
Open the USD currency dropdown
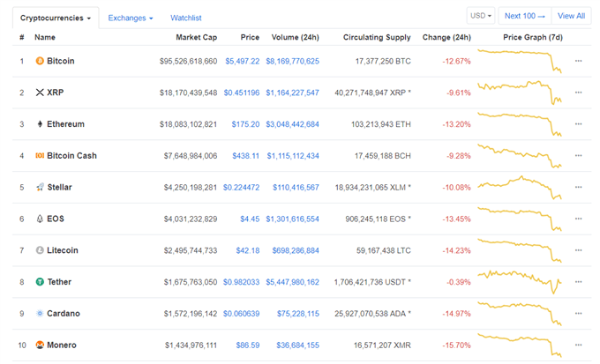(x=481, y=16)
